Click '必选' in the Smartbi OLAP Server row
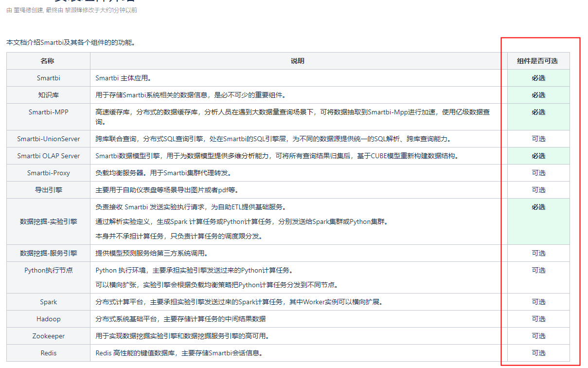 (x=538, y=156)
